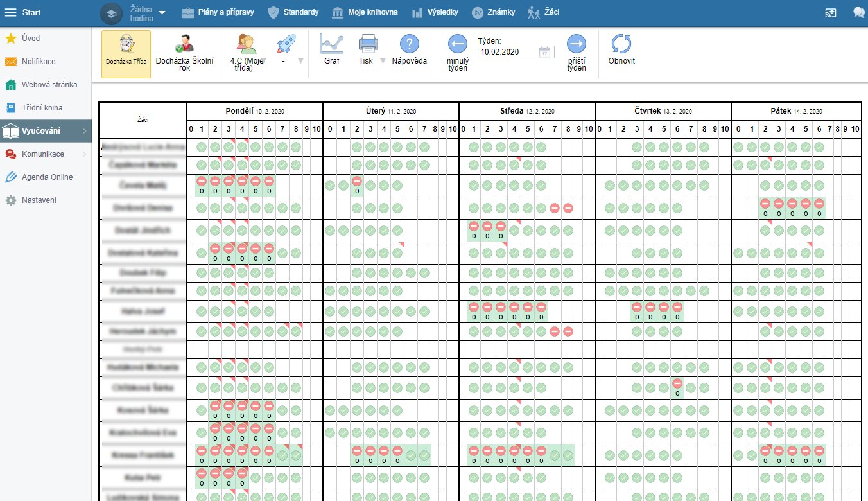Open the calendar date picker icon
This screenshot has height=501, width=868.
pos(545,52)
